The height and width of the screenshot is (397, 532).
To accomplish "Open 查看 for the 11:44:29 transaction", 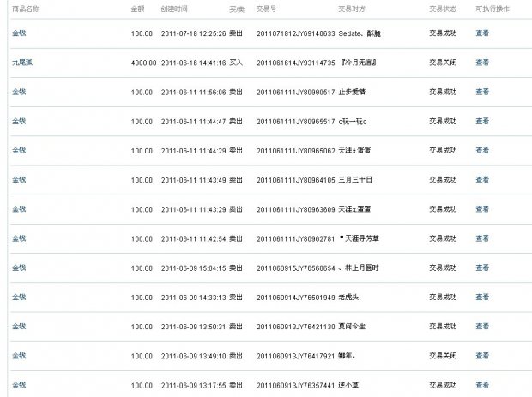I will 482,150.
